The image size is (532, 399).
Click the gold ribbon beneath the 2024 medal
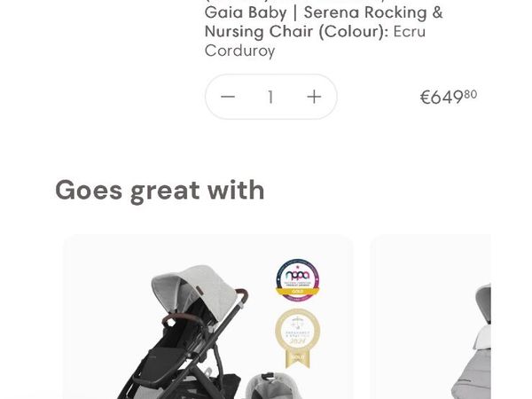(x=298, y=359)
